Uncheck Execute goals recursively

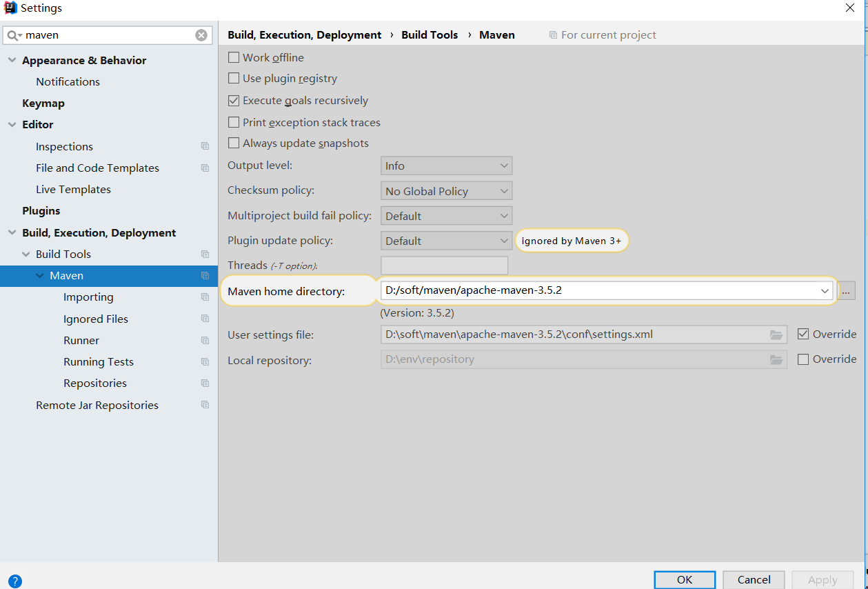click(x=234, y=101)
